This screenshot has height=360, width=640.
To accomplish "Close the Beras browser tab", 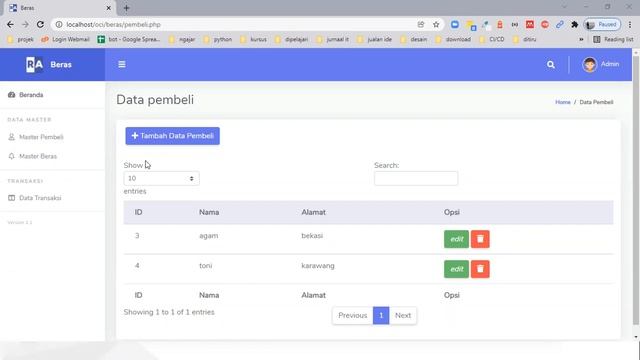I will [x=109, y=8].
